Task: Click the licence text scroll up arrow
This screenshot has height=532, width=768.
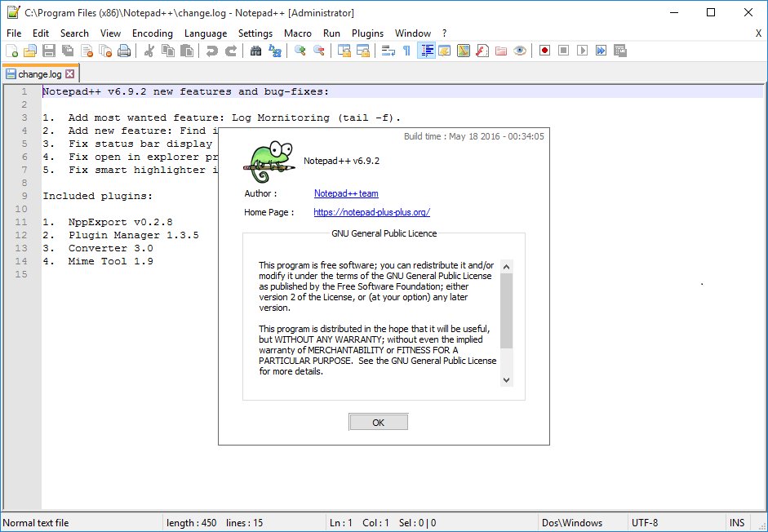Action: click(507, 267)
